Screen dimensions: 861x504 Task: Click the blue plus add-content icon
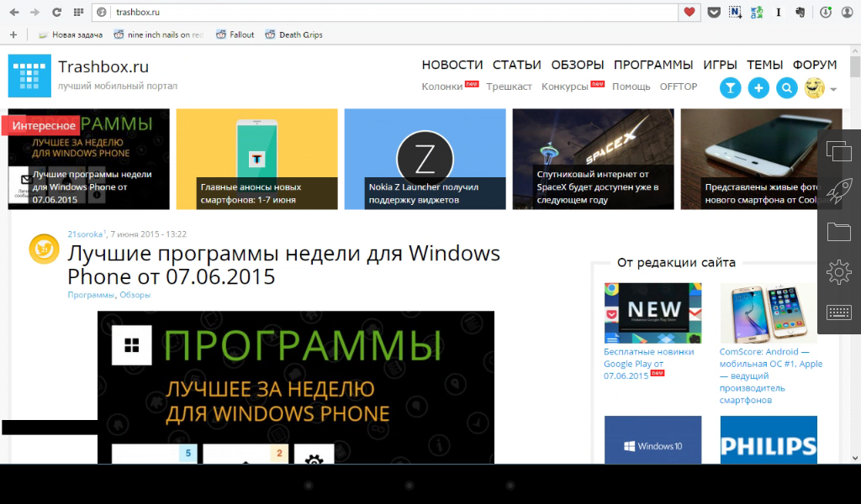pos(758,87)
